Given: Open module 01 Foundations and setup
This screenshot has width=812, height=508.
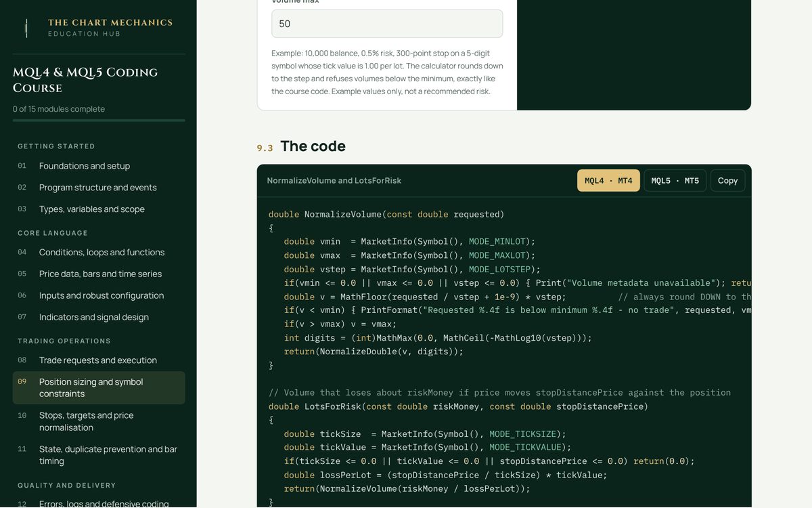Looking at the screenshot, I should (x=99, y=166).
